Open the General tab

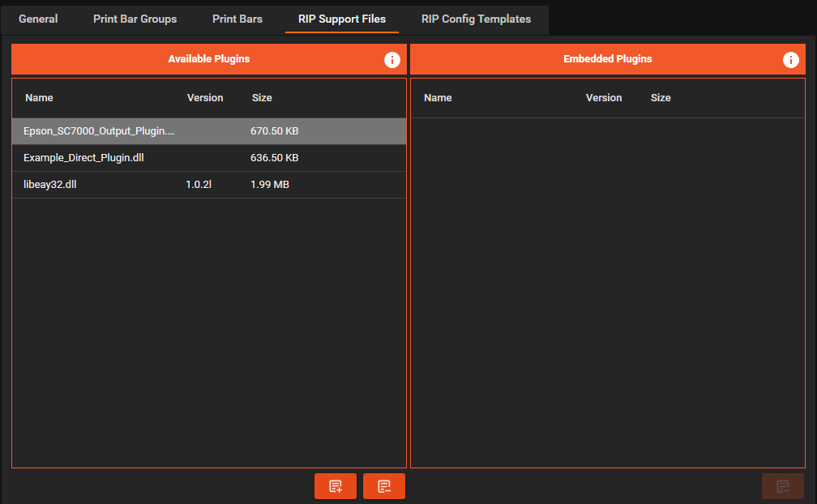coord(38,19)
